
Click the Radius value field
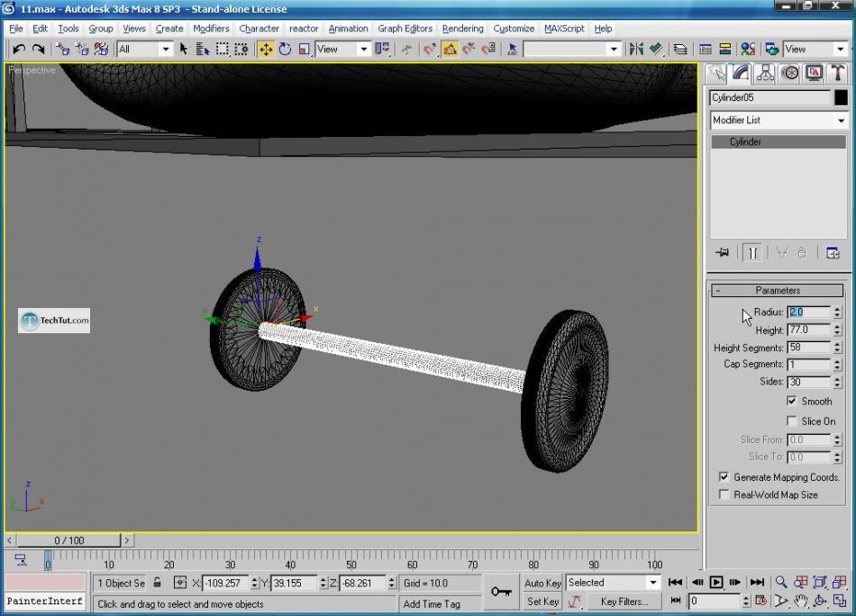[x=808, y=313]
